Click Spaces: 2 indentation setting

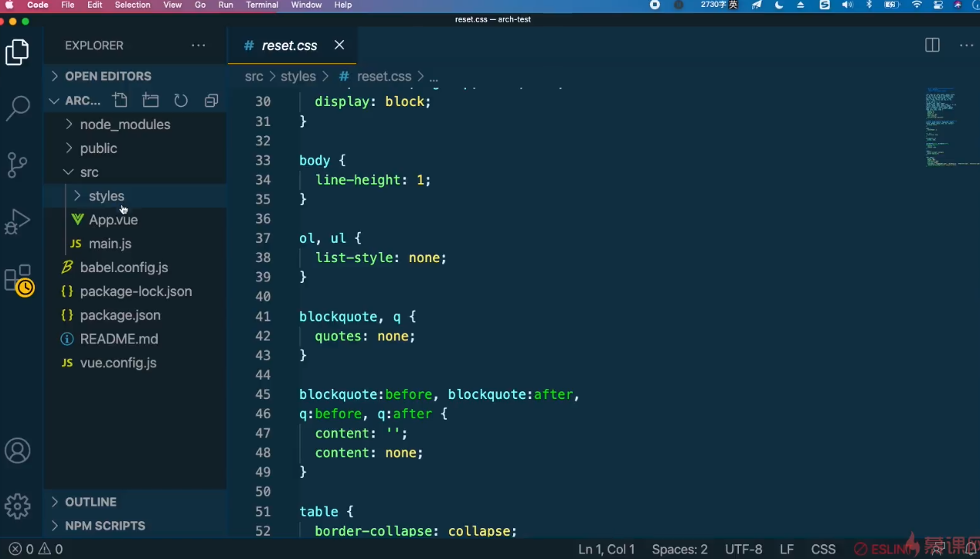pyautogui.click(x=680, y=549)
